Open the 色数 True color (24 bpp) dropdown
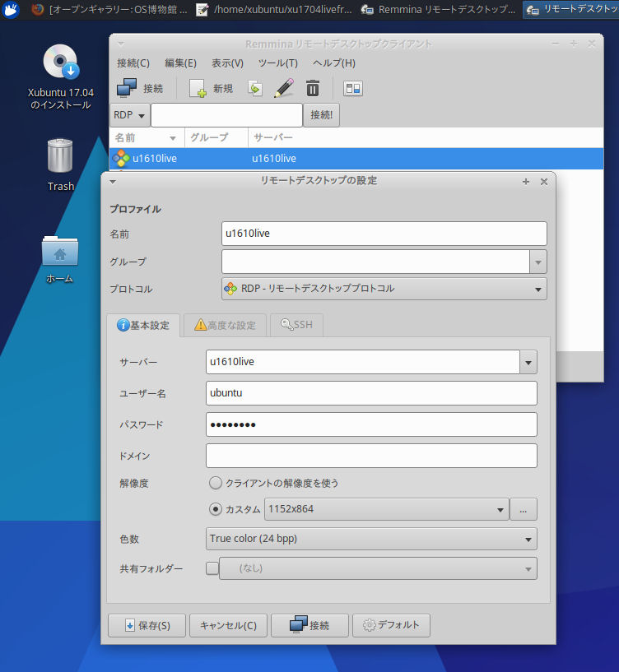 tap(371, 539)
